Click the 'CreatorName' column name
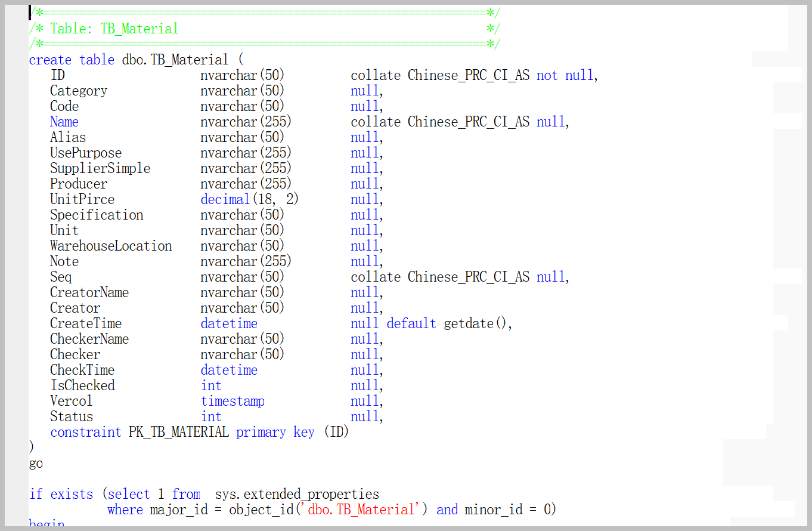812x531 pixels. (89, 292)
